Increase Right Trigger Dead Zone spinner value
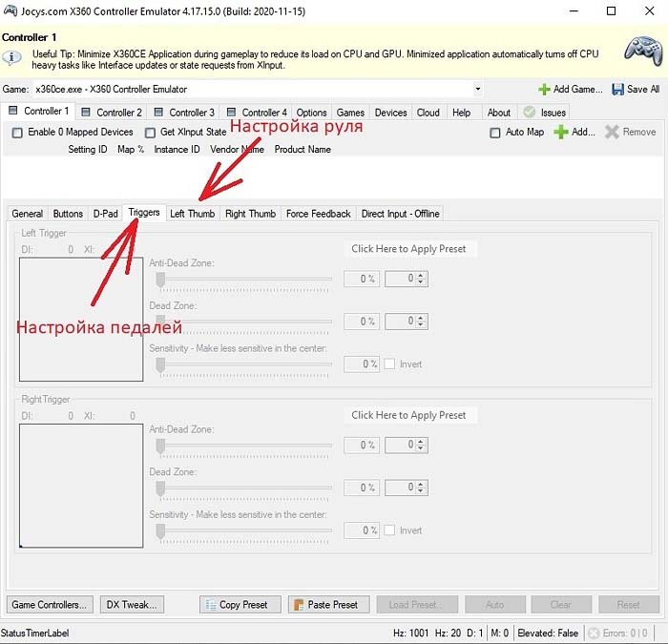668x644 pixels. [421, 485]
